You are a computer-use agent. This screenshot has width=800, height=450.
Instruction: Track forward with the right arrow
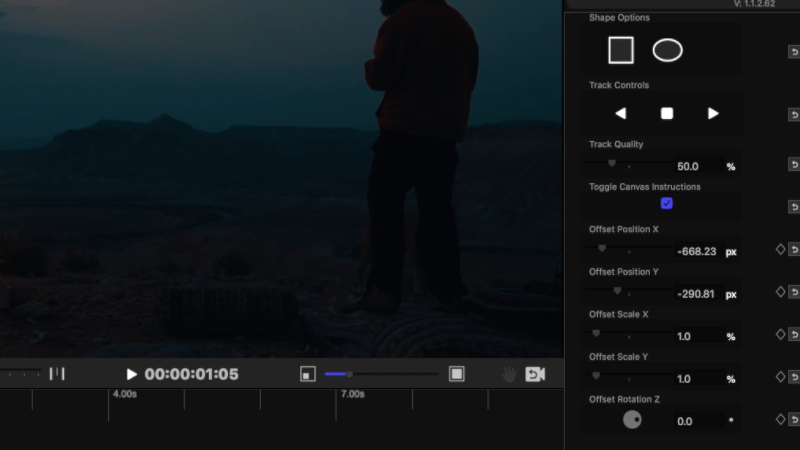pos(713,113)
